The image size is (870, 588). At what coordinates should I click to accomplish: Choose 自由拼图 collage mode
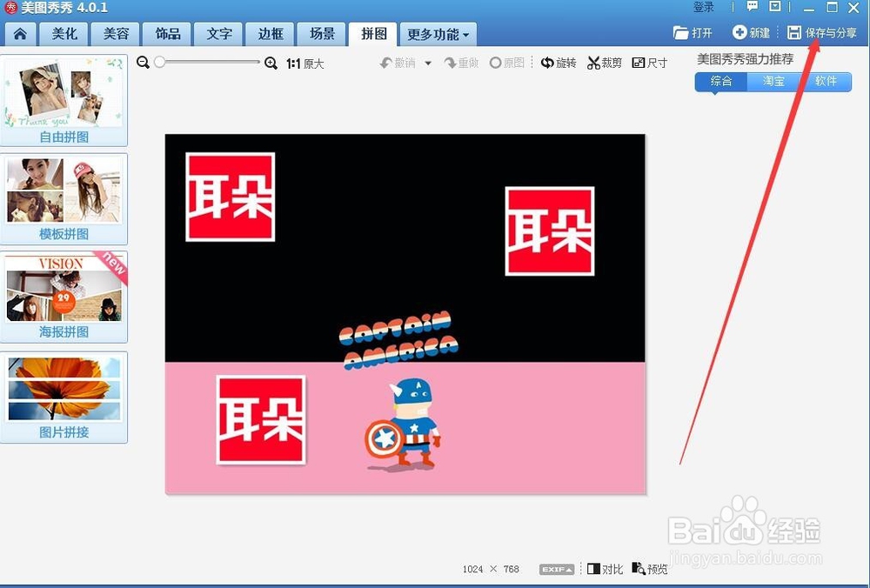tap(64, 100)
